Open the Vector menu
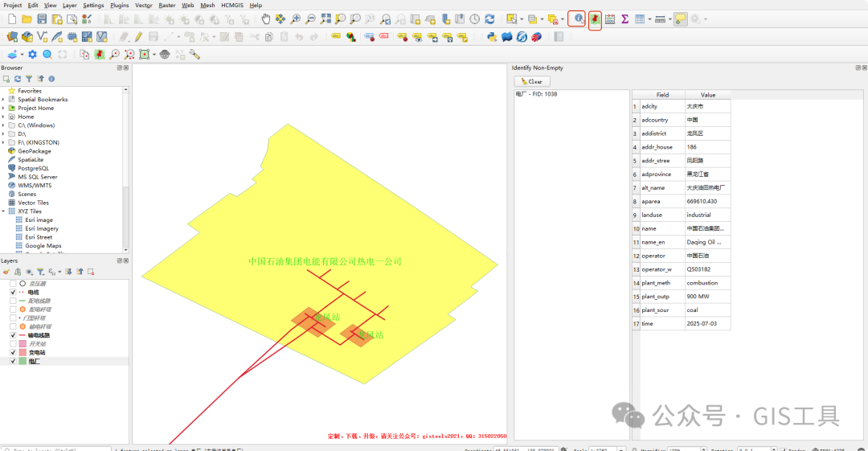868x451 pixels. (x=144, y=5)
